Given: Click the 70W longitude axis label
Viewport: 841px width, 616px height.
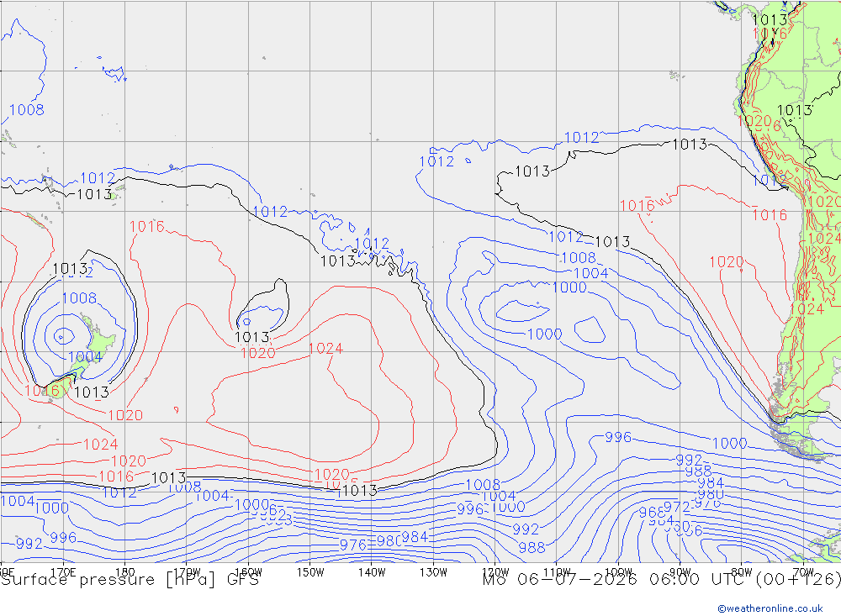Looking at the screenshot, I should point(803,572).
